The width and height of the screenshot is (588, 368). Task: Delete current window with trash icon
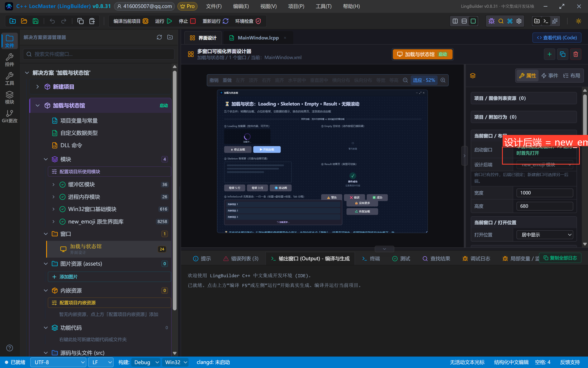pyautogui.click(x=576, y=54)
